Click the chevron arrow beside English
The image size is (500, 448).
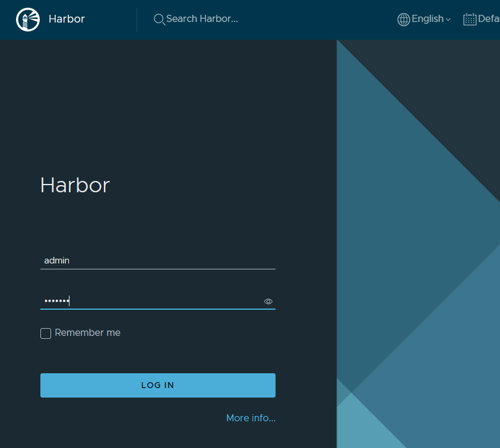point(448,20)
